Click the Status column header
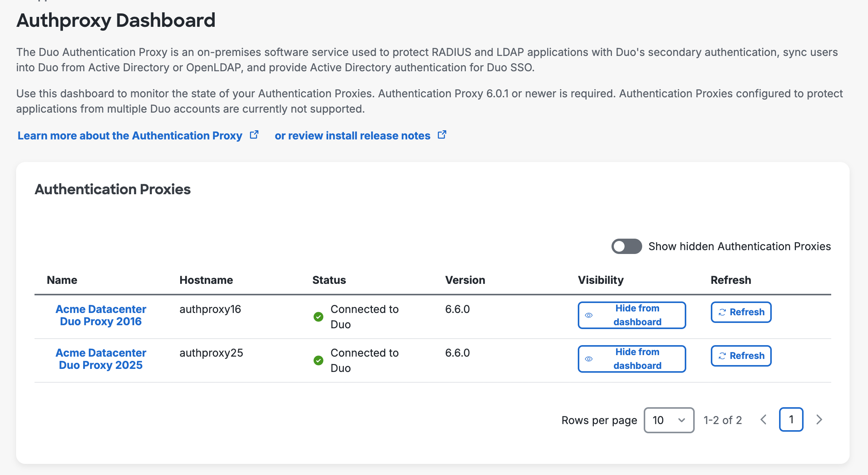868x475 pixels. tap(329, 280)
